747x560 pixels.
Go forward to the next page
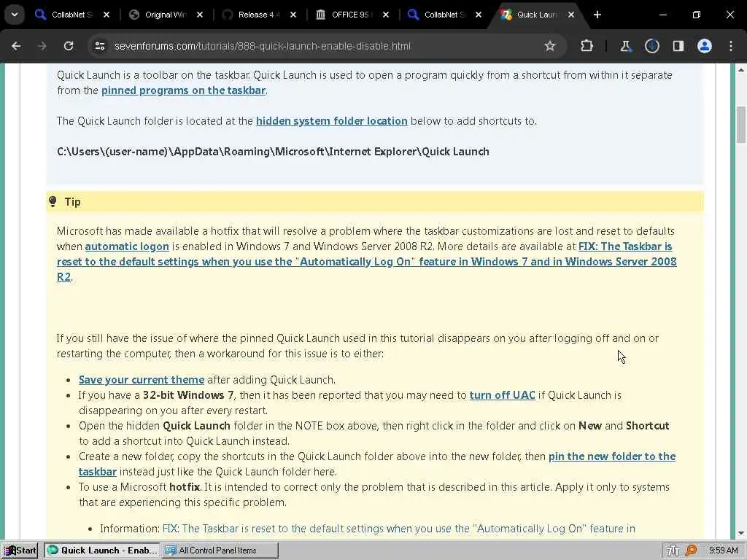click(x=42, y=46)
